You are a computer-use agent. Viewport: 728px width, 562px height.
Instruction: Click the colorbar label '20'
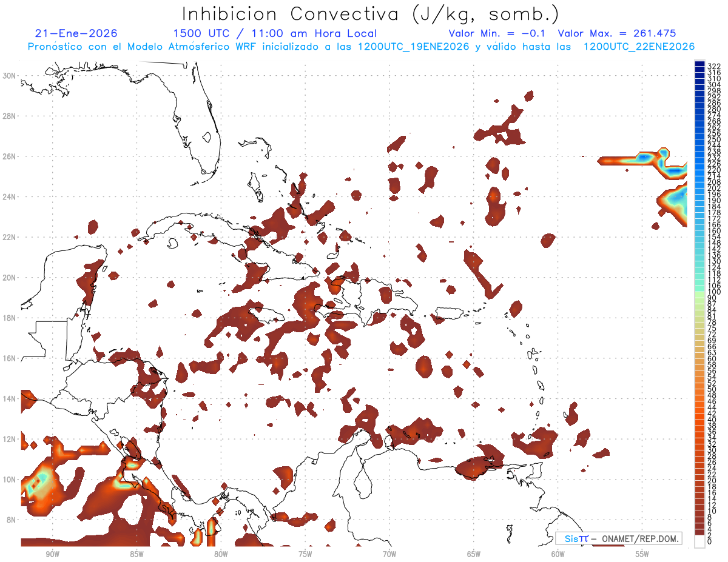pyautogui.click(x=712, y=481)
